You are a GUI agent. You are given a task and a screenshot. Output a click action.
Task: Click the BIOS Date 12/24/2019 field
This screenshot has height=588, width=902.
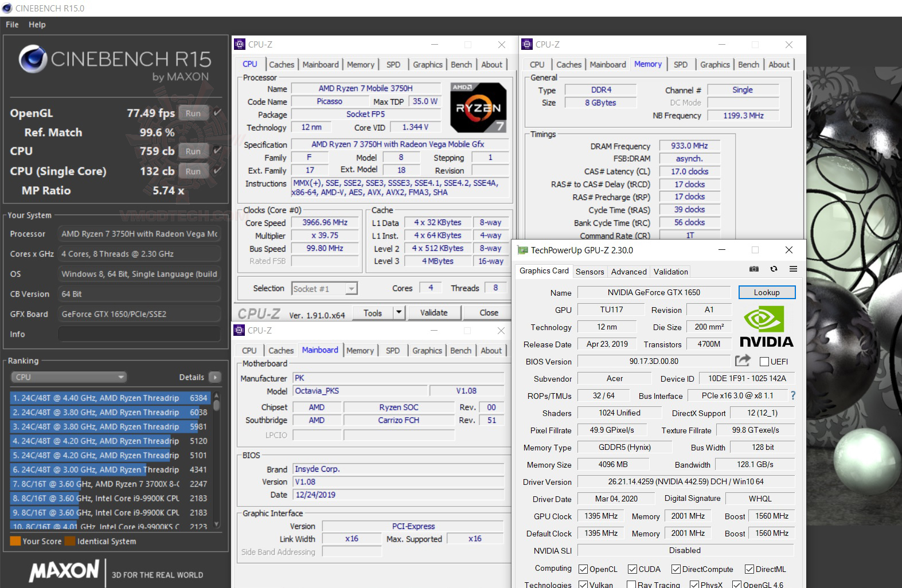point(398,495)
